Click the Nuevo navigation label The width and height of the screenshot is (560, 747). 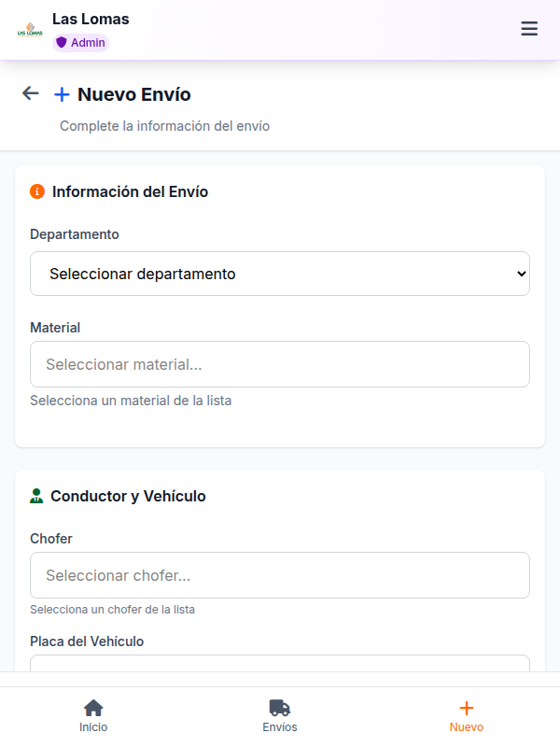466,726
